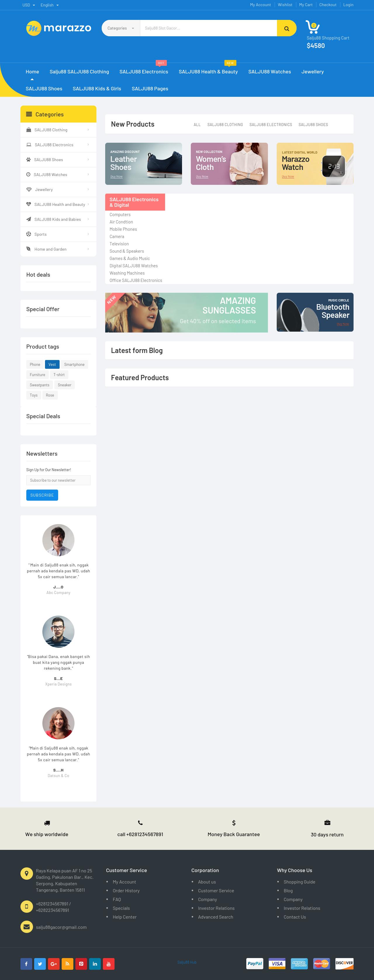Open the shopping cart icon
This screenshot has width=374, height=980.
[x=312, y=27]
